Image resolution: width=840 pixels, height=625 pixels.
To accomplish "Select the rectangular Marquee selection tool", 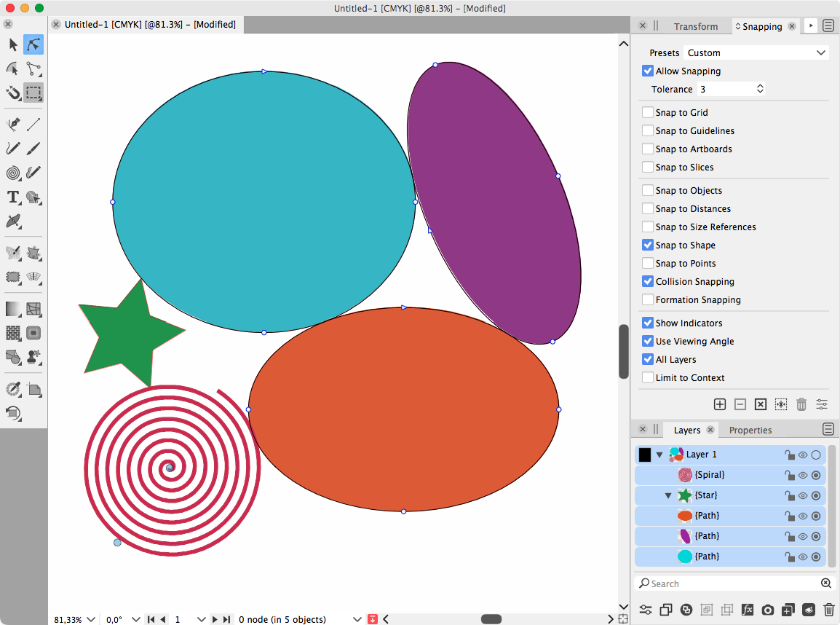I will [x=33, y=93].
